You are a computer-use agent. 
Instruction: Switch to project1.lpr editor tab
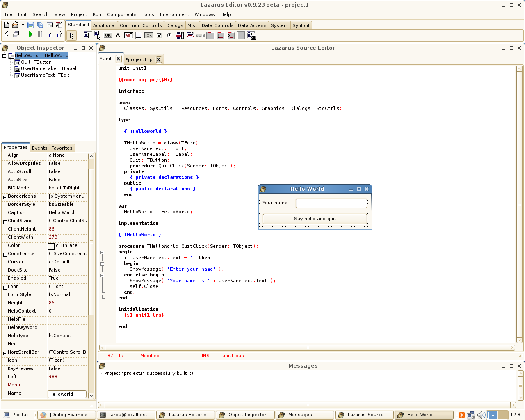pos(140,59)
